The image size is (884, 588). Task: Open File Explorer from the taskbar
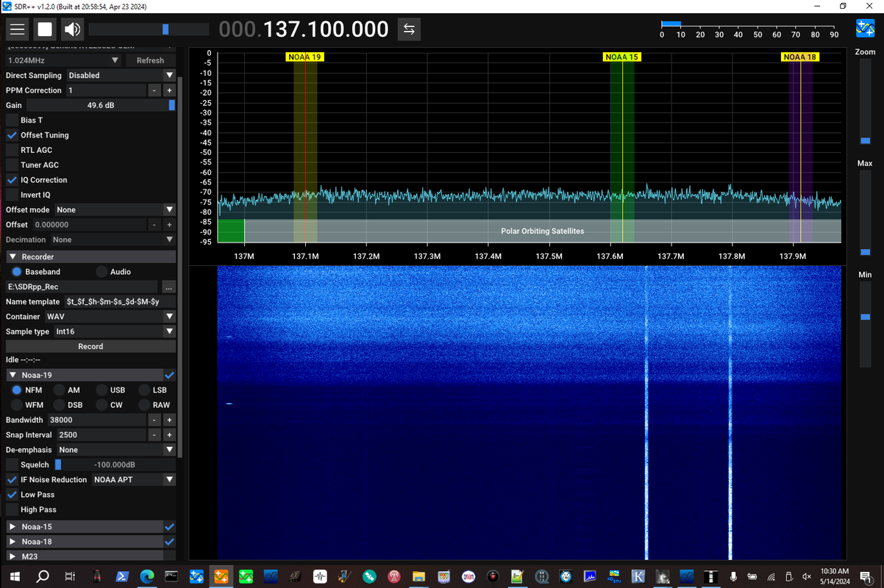pyautogui.click(x=418, y=577)
